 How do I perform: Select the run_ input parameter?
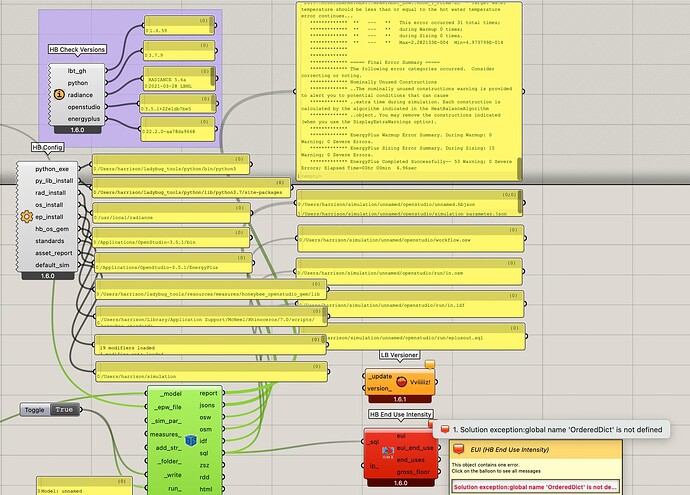[175, 488]
